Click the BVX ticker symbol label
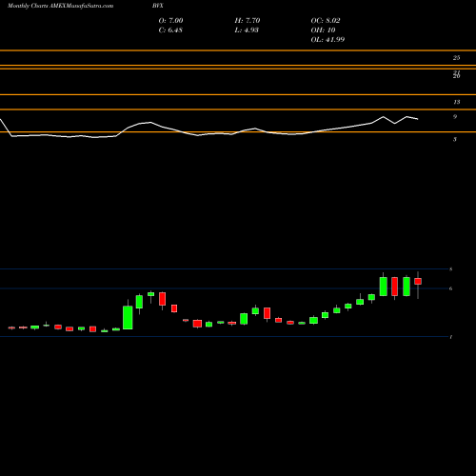The width and height of the screenshot is (476, 476). click(x=158, y=6)
